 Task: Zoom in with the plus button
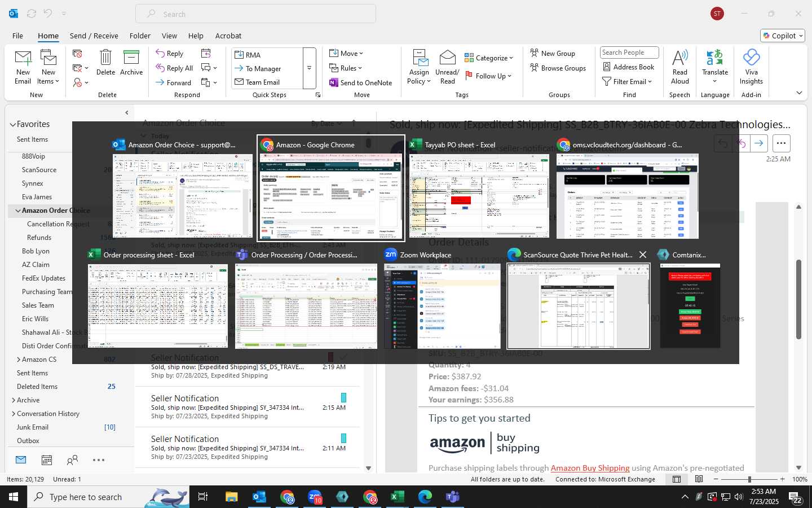pos(782,479)
